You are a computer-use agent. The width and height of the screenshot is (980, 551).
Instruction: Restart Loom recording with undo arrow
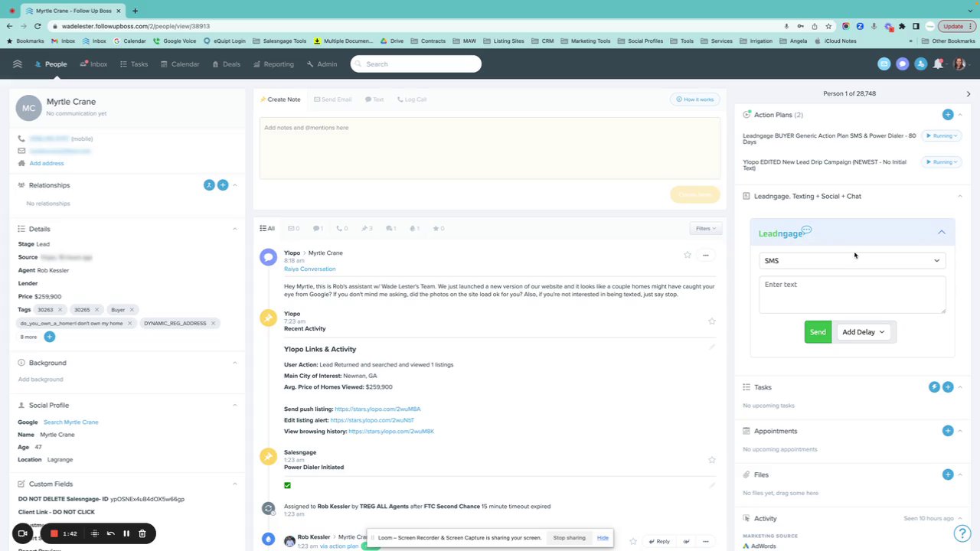(111, 533)
